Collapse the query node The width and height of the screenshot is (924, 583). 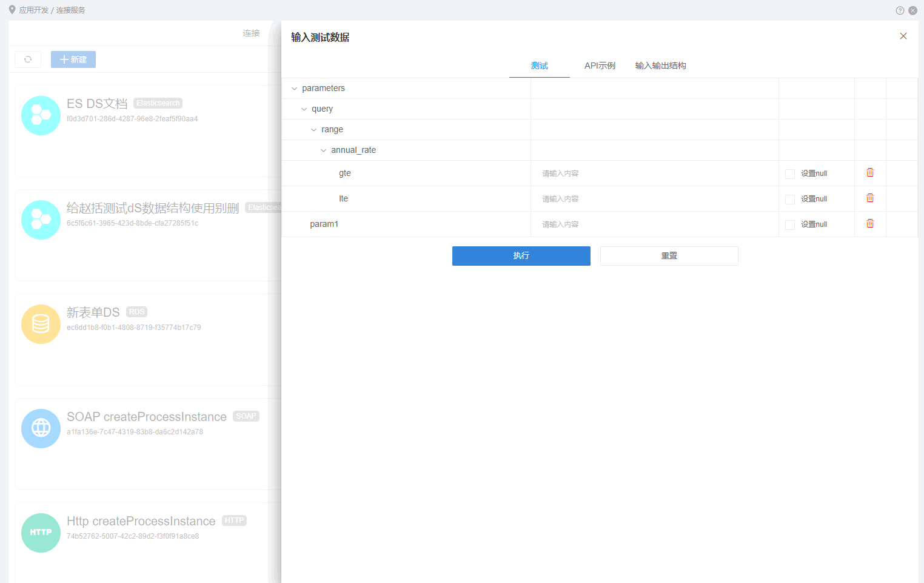(304, 109)
